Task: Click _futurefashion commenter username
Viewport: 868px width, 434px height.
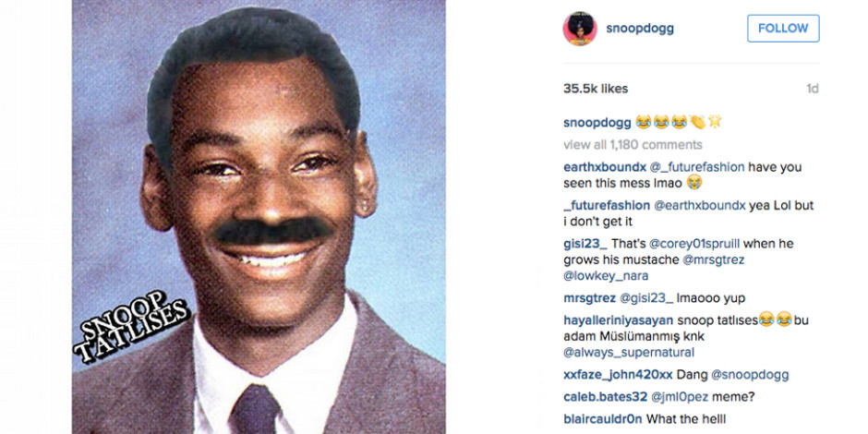Action: pyautogui.click(x=607, y=205)
